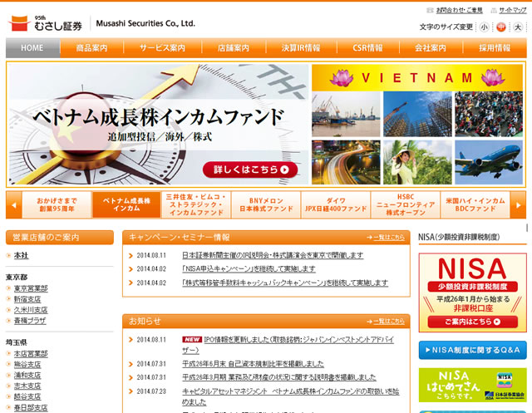Select the BNYメロン日本株式ファンド slide tab

pos(266,204)
